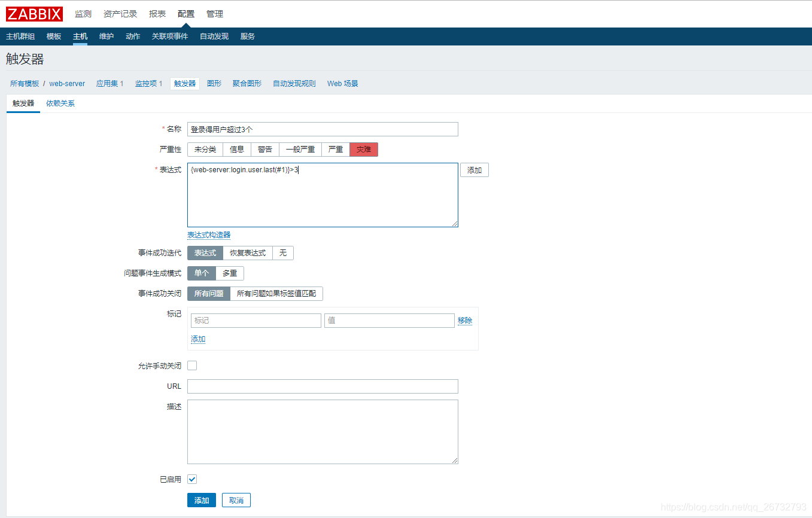Set severity to 警告
The height and width of the screenshot is (518, 812).
click(265, 150)
